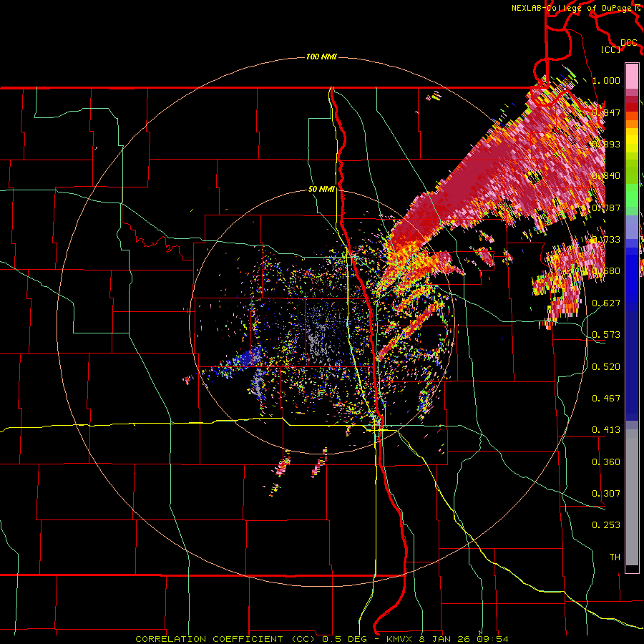
Task: Click the 0.467 legend value
Action: [606, 399]
